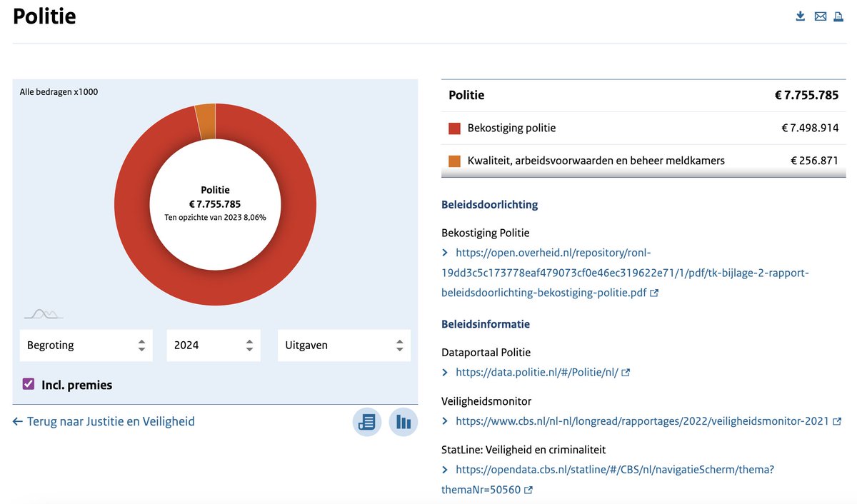
Task: Click the Bekostiging Politie label under Beleidsdoorlichting
Action: pyautogui.click(x=486, y=233)
